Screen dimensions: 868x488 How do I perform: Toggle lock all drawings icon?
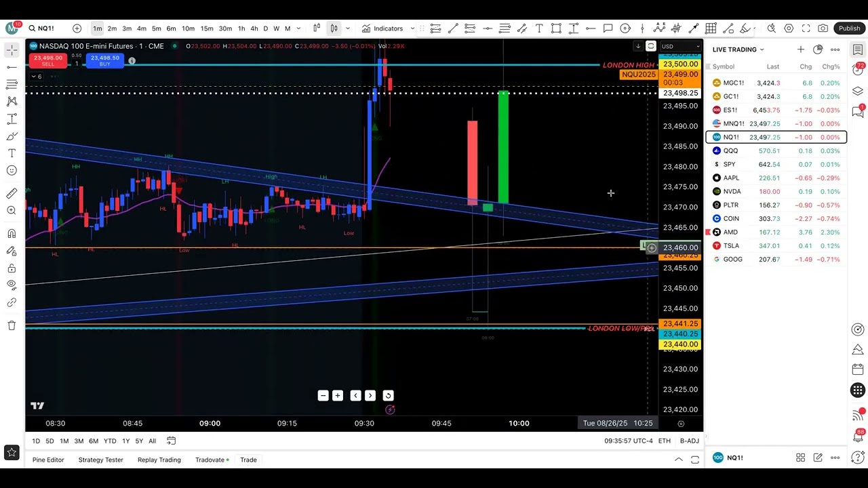[12, 268]
